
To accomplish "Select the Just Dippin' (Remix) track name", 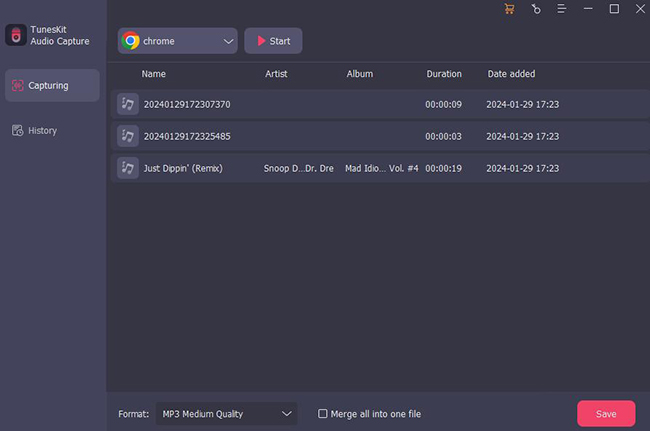I will (x=183, y=168).
